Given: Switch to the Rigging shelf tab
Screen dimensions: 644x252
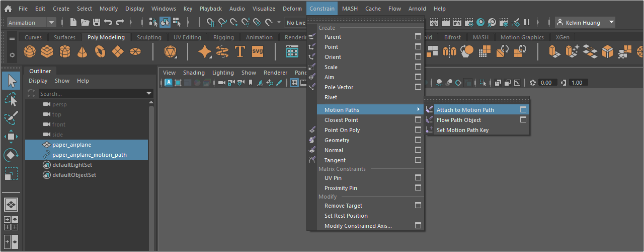Looking at the screenshot, I should point(223,37).
